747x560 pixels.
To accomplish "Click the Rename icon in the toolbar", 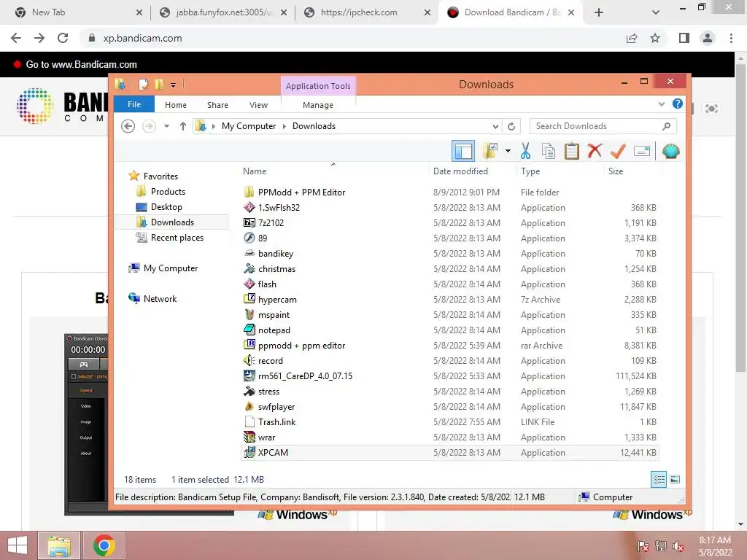I will pyautogui.click(x=642, y=152).
